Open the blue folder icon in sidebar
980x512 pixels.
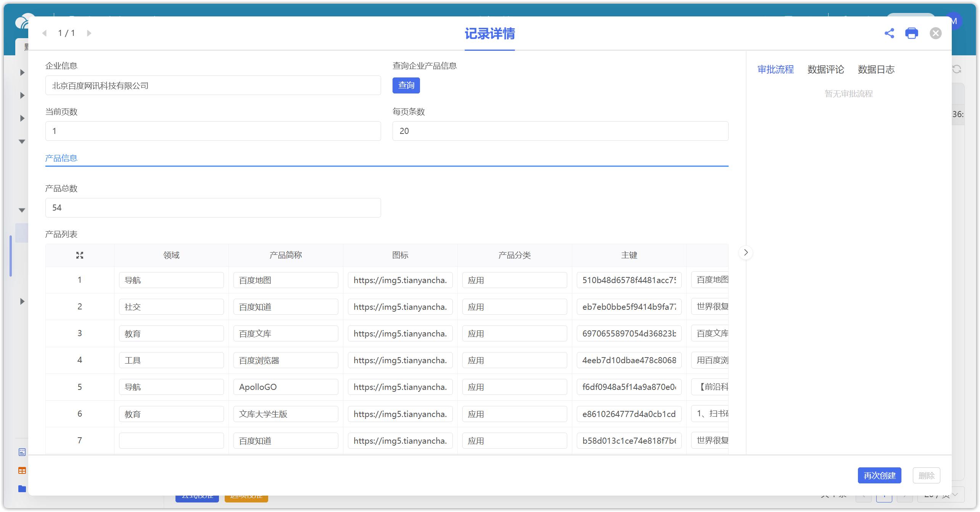(x=22, y=489)
